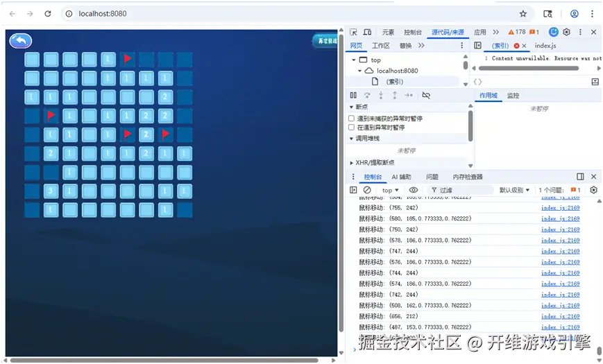Toggle the flagged tile left of the 1s in row four
Image resolution: width=603 pixels, height=364 pixels.
pyautogui.click(x=51, y=116)
